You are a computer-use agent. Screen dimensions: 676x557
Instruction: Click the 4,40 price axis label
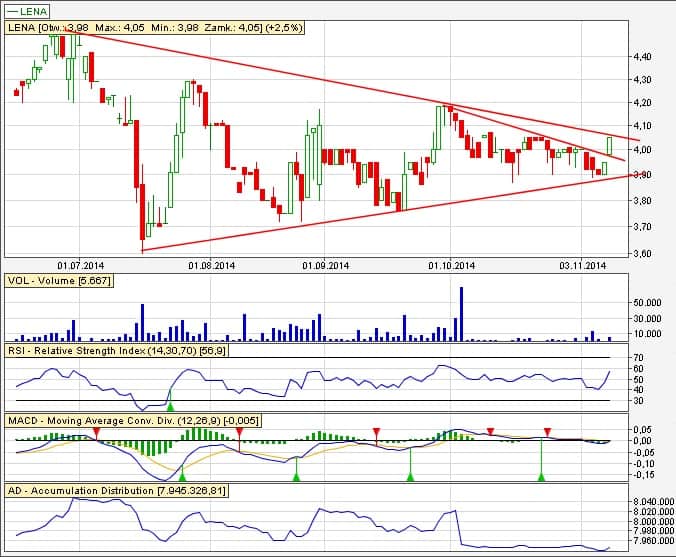point(642,57)
